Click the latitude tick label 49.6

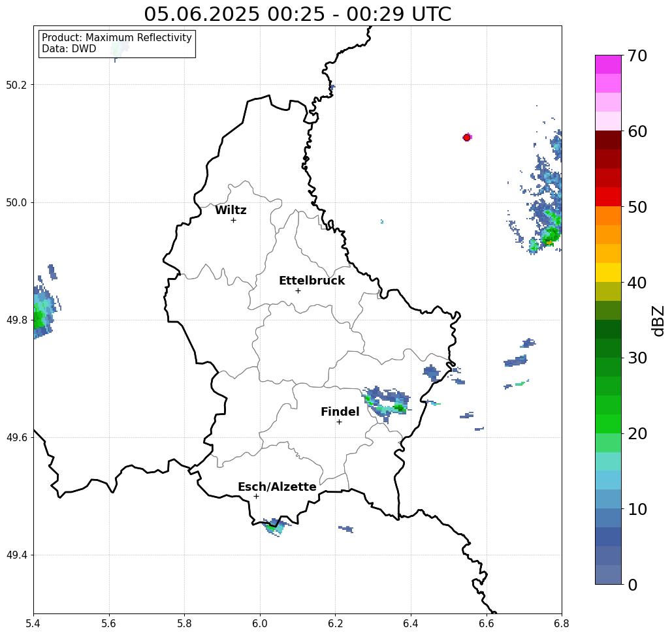[16, 438]
